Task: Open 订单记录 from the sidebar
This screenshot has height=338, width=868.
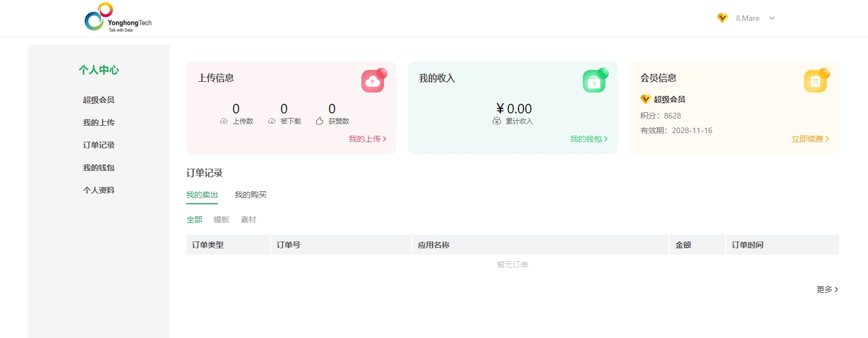Action: tap(99, 145)
